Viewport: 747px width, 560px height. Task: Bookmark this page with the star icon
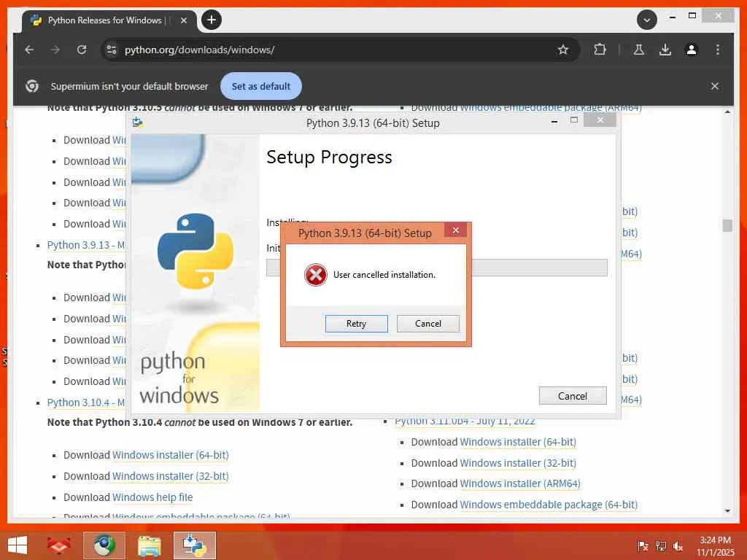[563, 50]
